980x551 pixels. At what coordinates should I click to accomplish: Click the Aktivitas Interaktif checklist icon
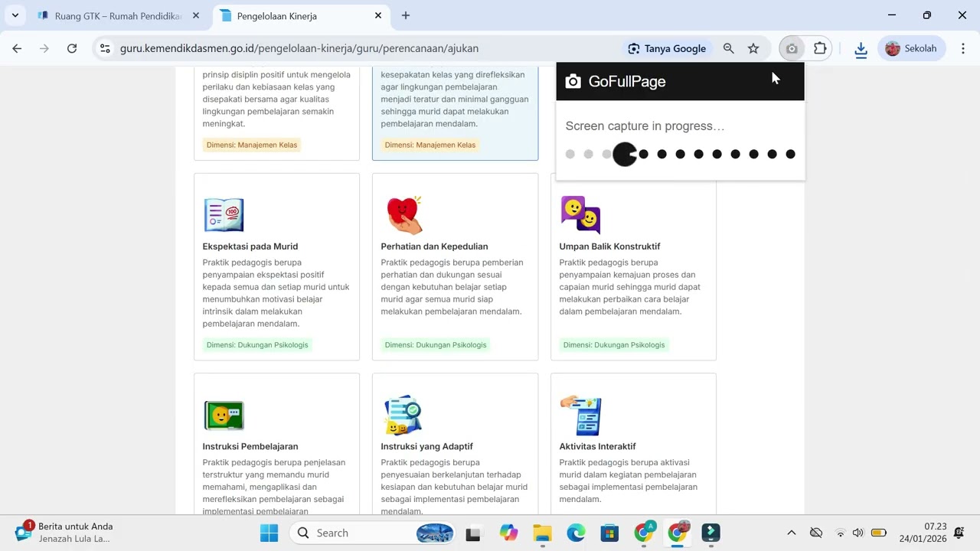pyautogui.click(x=580, y=415)
